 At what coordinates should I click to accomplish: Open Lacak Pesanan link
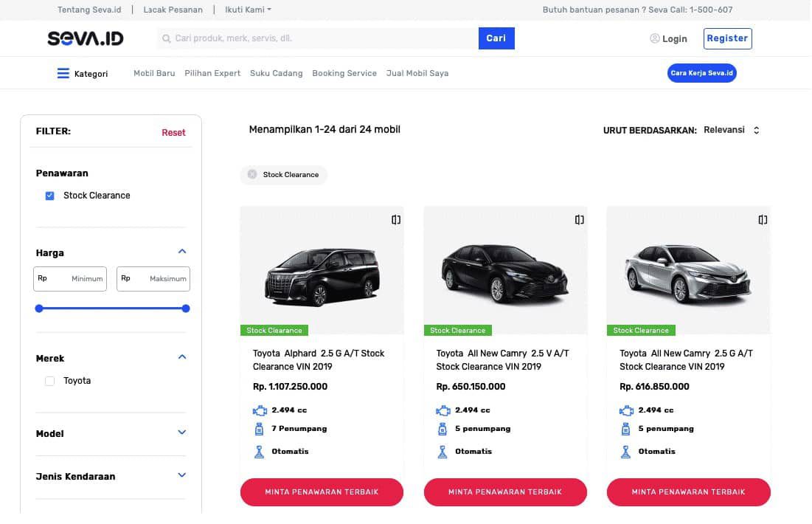tap(173, 10)
